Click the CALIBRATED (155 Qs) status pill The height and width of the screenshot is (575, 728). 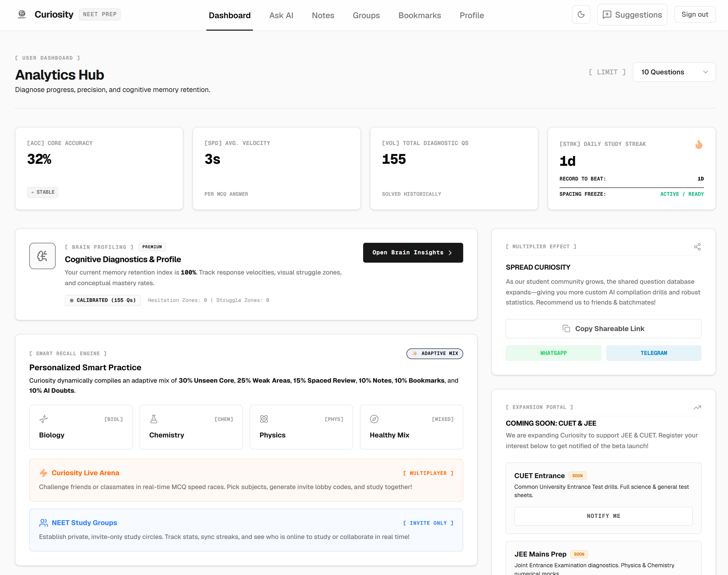[103, 300]
